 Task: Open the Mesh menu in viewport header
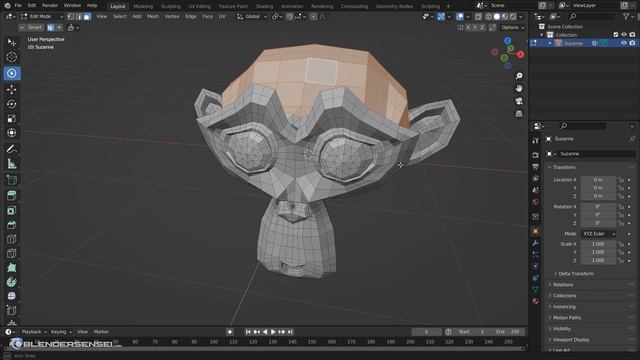coord(153,17)
